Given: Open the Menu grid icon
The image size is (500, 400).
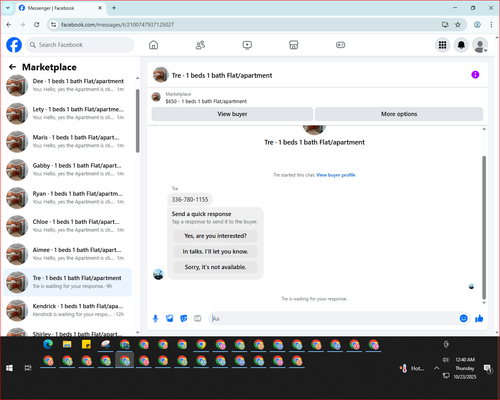Looking at the screenshot, I should pos(442,45).
